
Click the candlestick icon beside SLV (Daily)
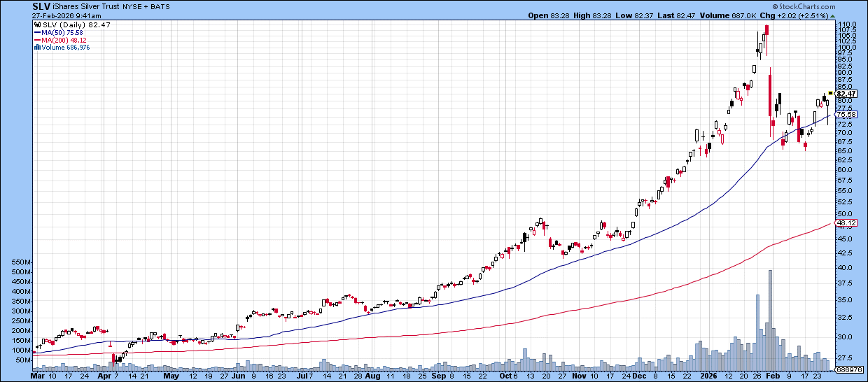[x=36, y=24]
